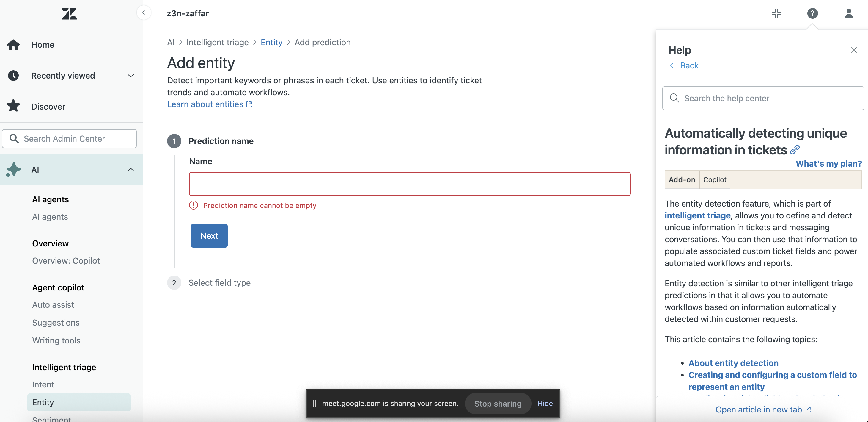This screenshot has height=422, width=868.
Task: Close the Help panel
Action: [x=853, y=50]
